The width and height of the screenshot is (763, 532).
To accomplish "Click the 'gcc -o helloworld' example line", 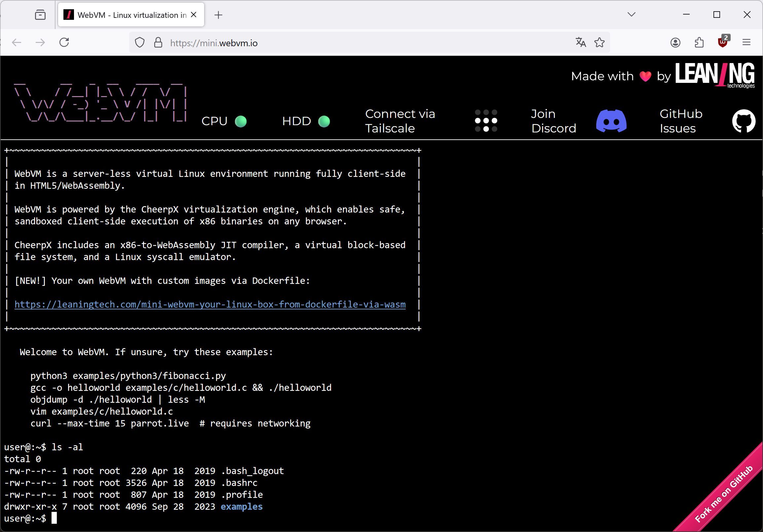I will (x=181, y=388).
